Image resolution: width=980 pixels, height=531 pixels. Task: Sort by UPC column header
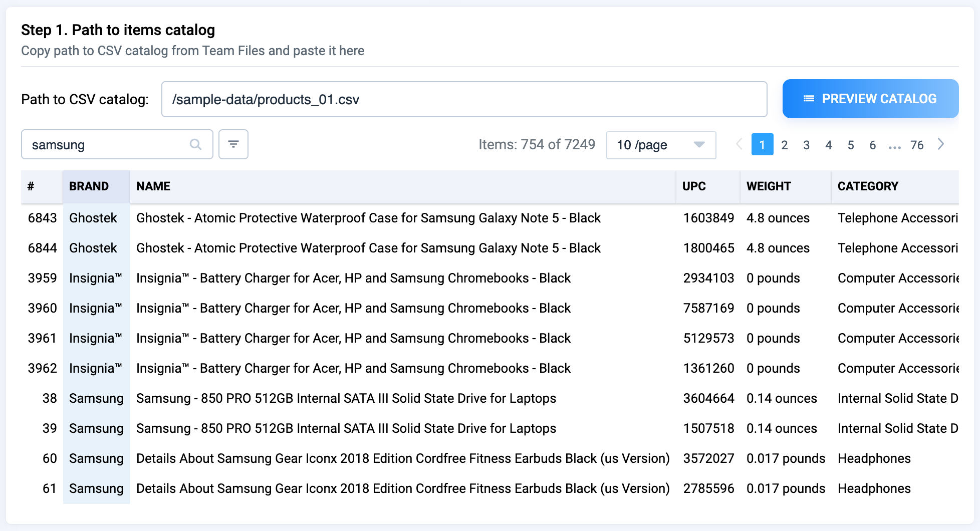[694, 186]
